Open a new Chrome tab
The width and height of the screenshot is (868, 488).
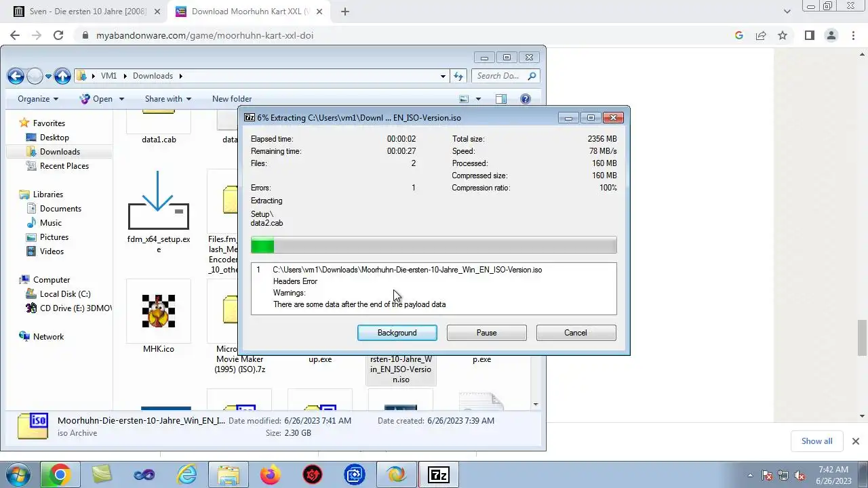pyautogui.click(x=345, y=12)
